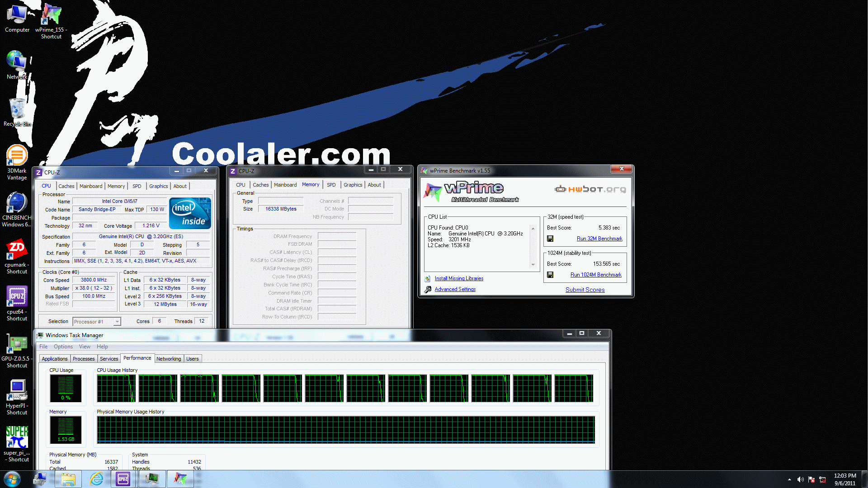
Task: Switch to CPU-Z taskbar button
Action: 123,479
